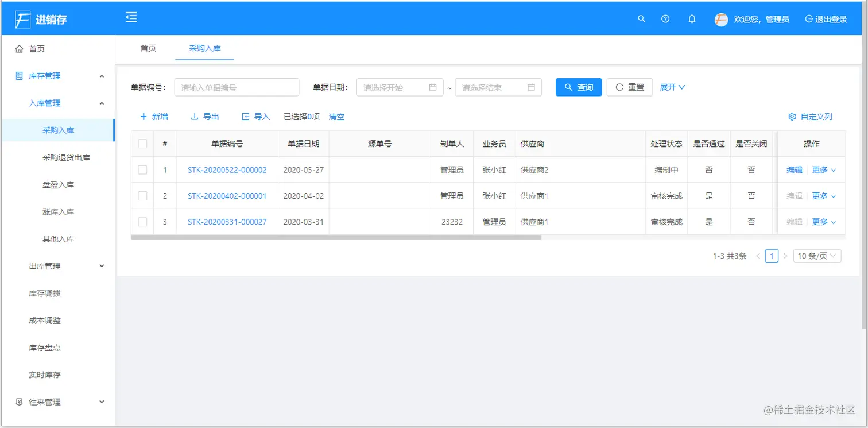Viewport: 868px width, 428px height.
Task: Go to previous page arrow
Action: [758, 256]
